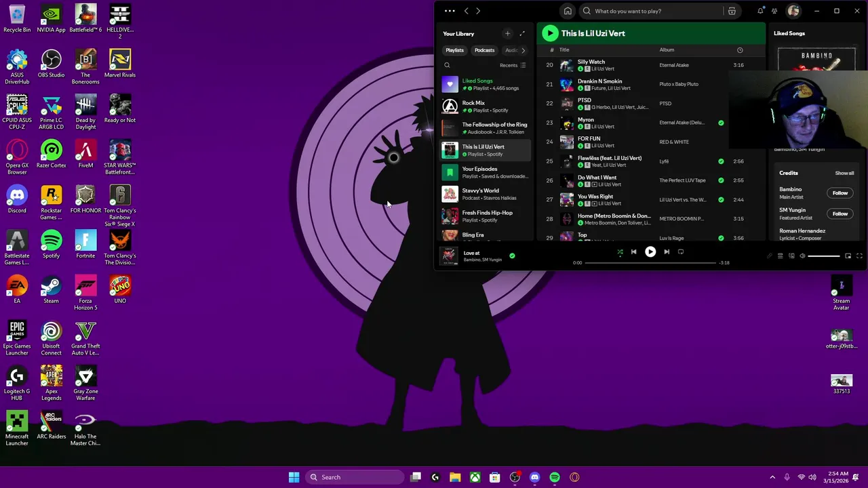868x488 pixels.
Task: Open the queue icon in player bar
Action: tap(780, 256)
